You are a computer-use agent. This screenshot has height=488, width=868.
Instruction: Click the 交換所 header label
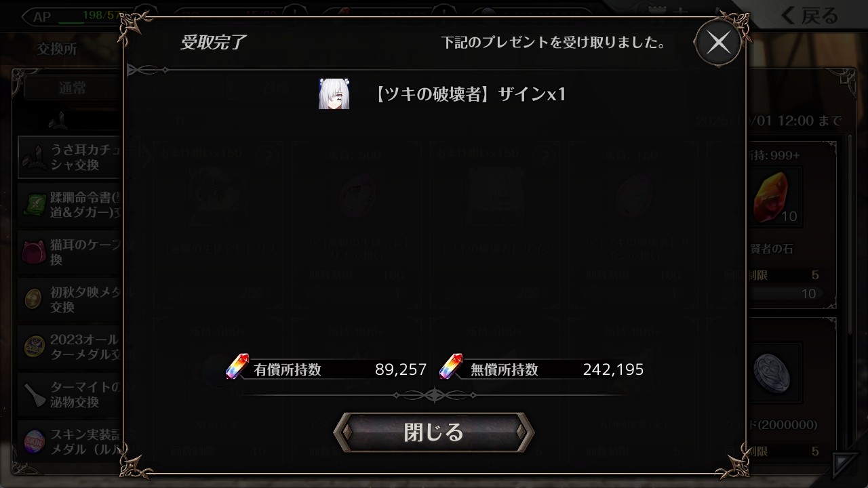coord(57,49)
